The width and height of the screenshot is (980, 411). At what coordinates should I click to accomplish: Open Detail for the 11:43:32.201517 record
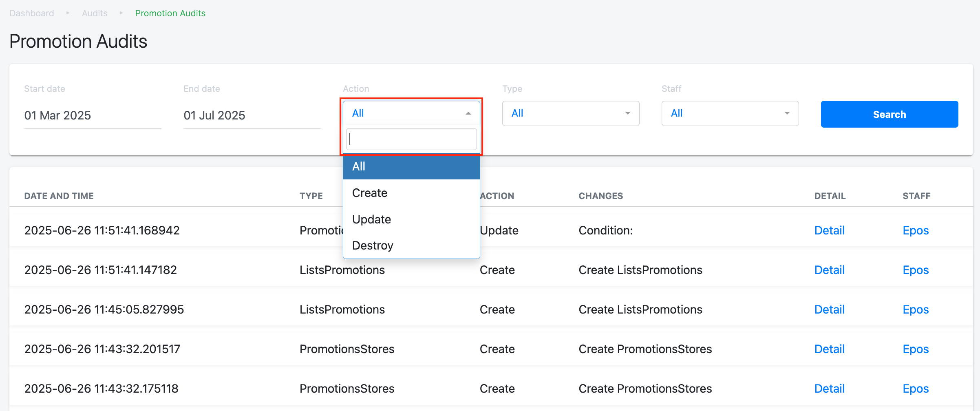coord(829,349)
